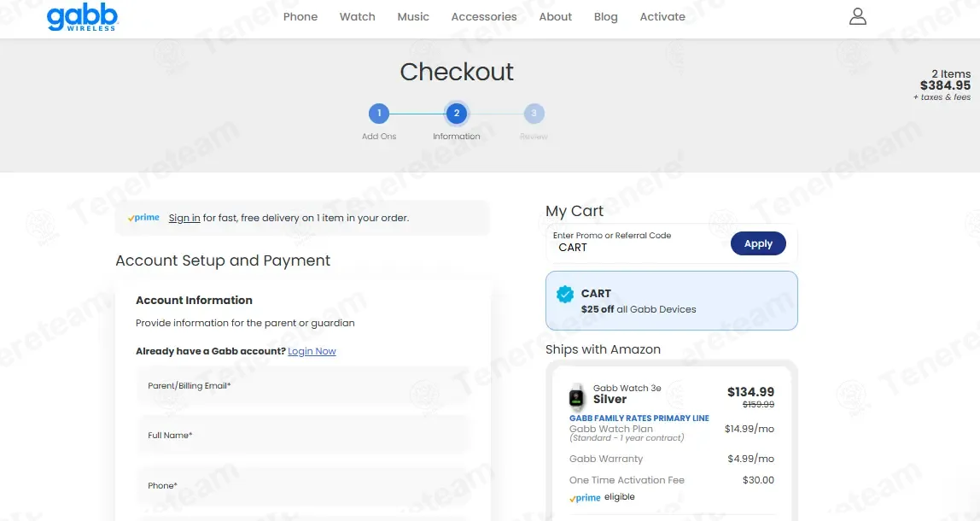The width and height of the screenshot is (980, 521).
Task: Click the Gabb Wireless logo
Action: point(83,17)
